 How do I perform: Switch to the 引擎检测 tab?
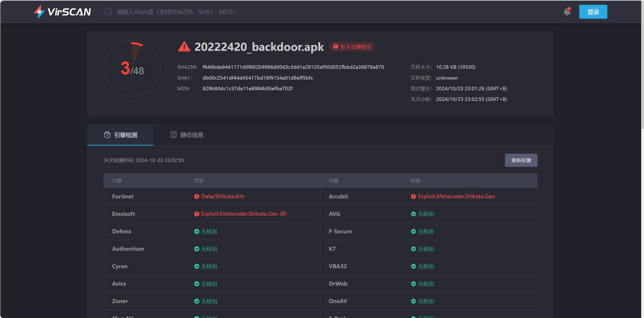coord(120,135)
